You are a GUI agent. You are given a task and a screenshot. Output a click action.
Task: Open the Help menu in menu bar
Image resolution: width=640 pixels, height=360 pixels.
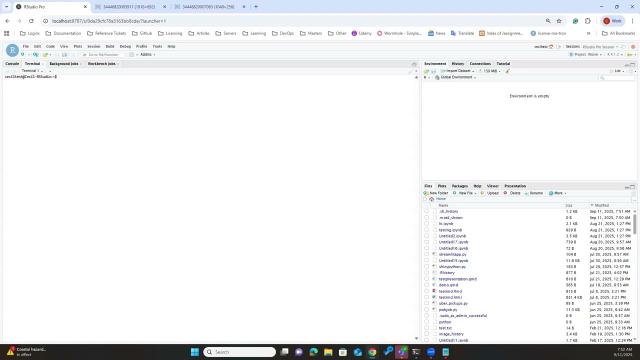point(171,47)
